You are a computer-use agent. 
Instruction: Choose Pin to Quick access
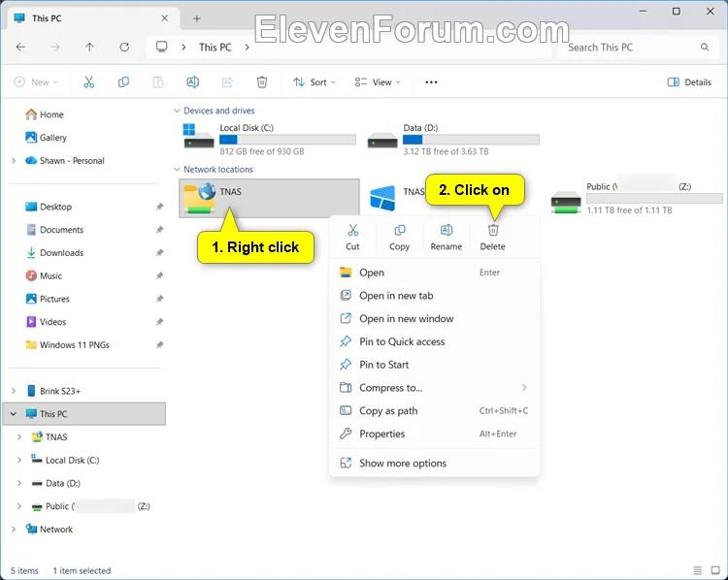coord(435,341)
